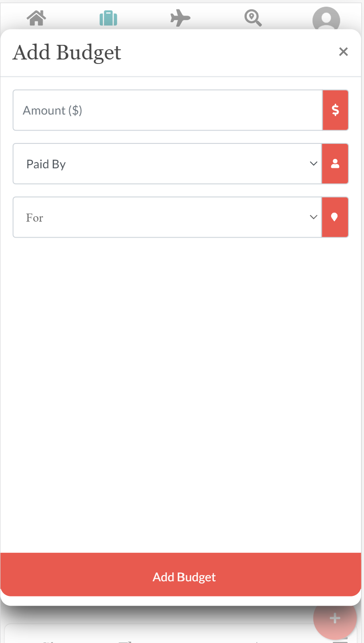
Task: Select the airplane flights icon
Action: tap(180, 18)
